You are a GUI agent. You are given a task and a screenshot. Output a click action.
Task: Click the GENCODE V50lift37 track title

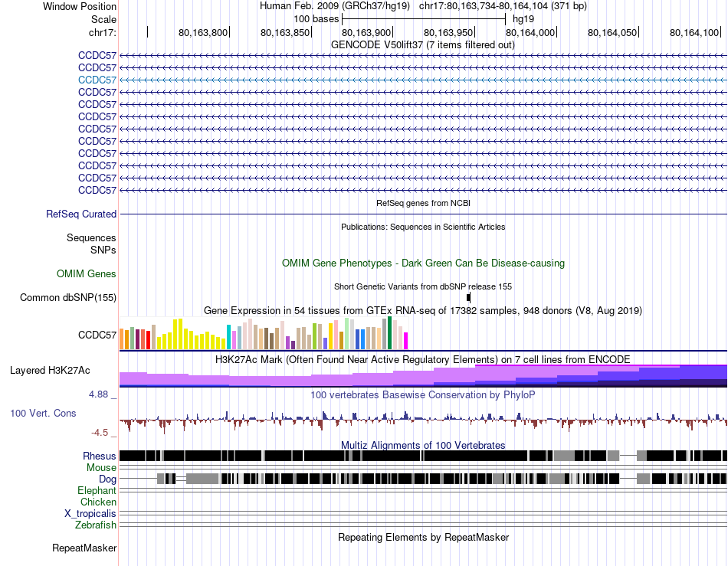423,45
